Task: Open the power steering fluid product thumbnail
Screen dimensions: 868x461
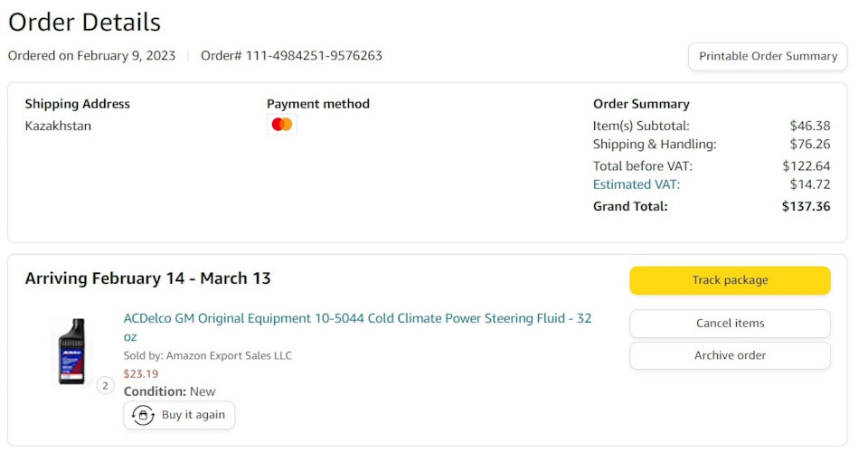Action: (x=71, y=352)
